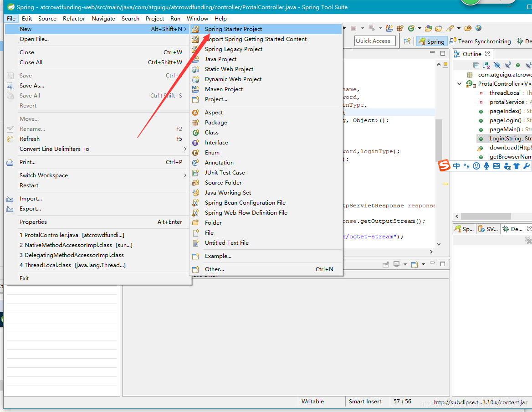Click the New Java Class toolbar icon
532x412 pixels.
point(411,28)
